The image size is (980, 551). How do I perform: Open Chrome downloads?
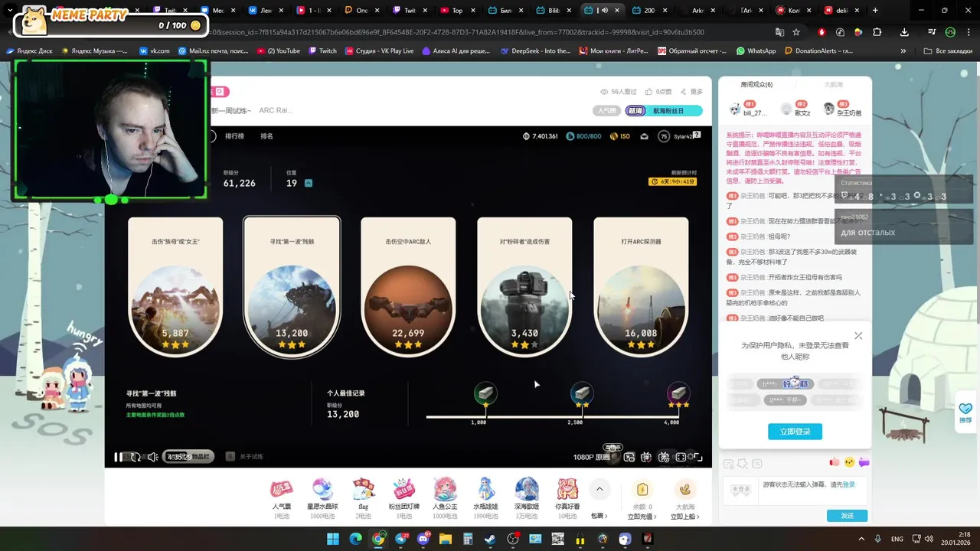click(904, 32)
